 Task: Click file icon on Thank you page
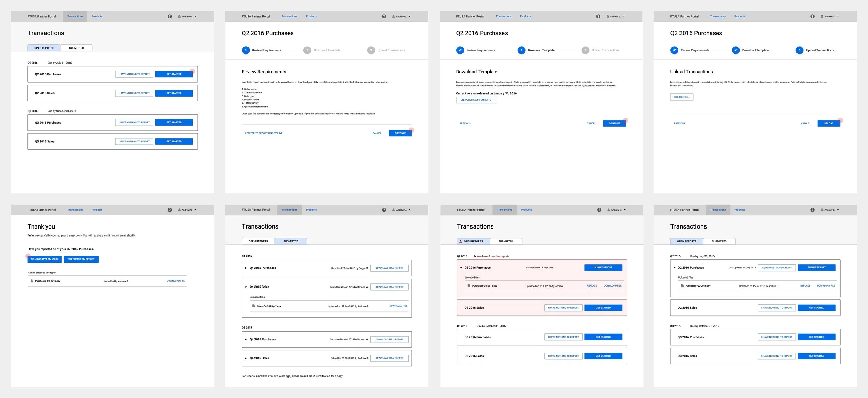pos(32,281)
